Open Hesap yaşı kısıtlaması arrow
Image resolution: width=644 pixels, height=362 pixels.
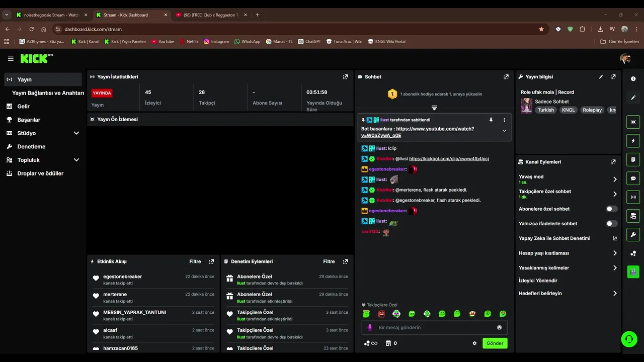click(614, 253)
